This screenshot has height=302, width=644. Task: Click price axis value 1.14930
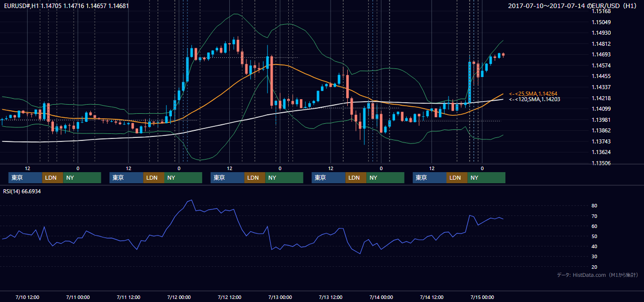(601, 33)
